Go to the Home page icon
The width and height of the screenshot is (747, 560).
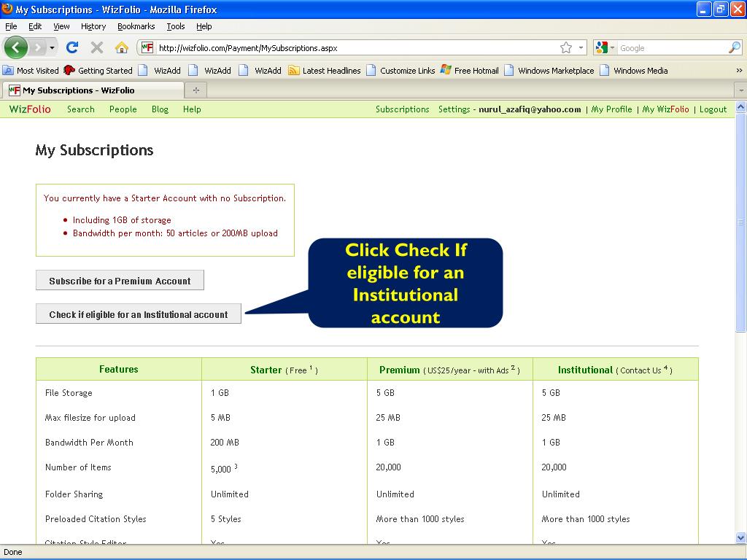pyautogui.click(x=122, y=47)
